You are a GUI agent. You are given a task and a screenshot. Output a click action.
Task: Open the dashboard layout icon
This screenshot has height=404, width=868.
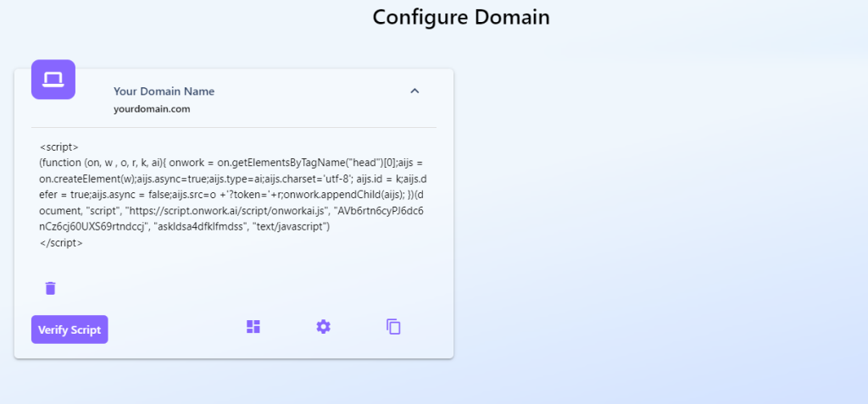click(253, 327)
